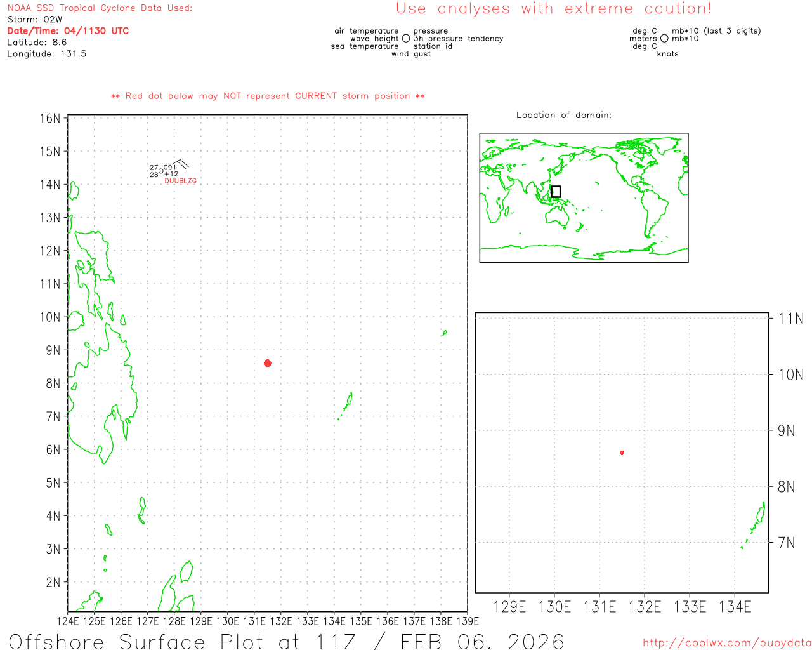The image size is (812, 650).
Task: Click the red storm dot in zoomed inset map
Action: click(x=622, y=453)
